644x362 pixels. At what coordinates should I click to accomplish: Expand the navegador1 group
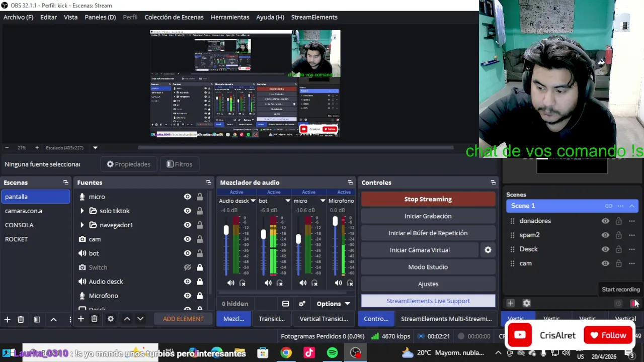tap(82, 225)
